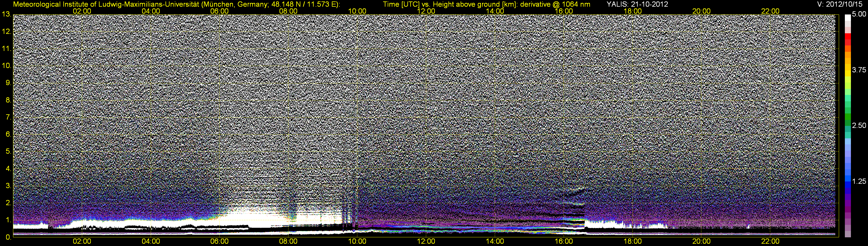Click the 10:00 label on the bottom time axis
Image resolution: width=868 pixels, height=246 pixels.
(x=357, y=241)
